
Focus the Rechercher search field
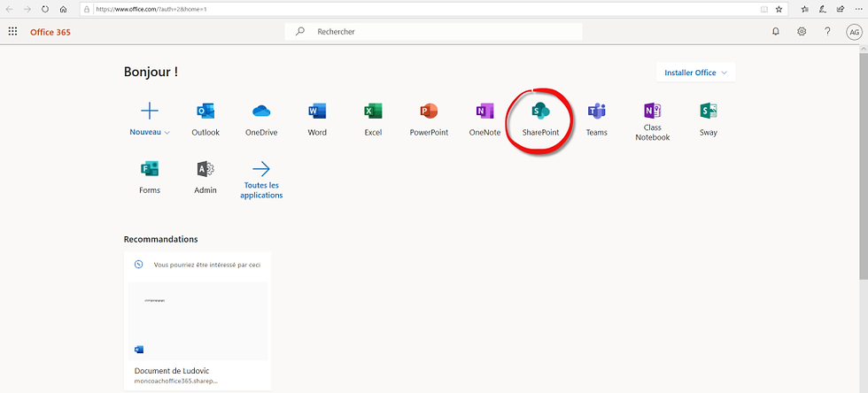(433, 32)
